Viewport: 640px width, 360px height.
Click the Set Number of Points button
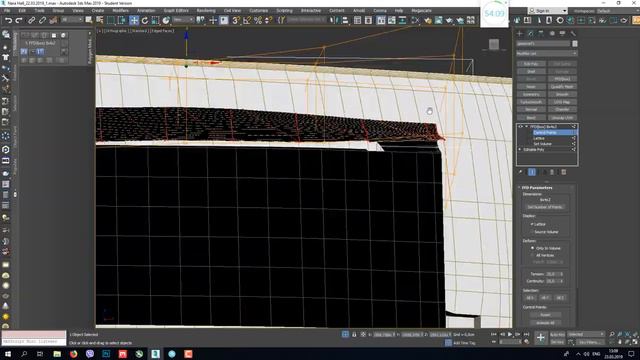pyautogui.click(x=545, y=207)
